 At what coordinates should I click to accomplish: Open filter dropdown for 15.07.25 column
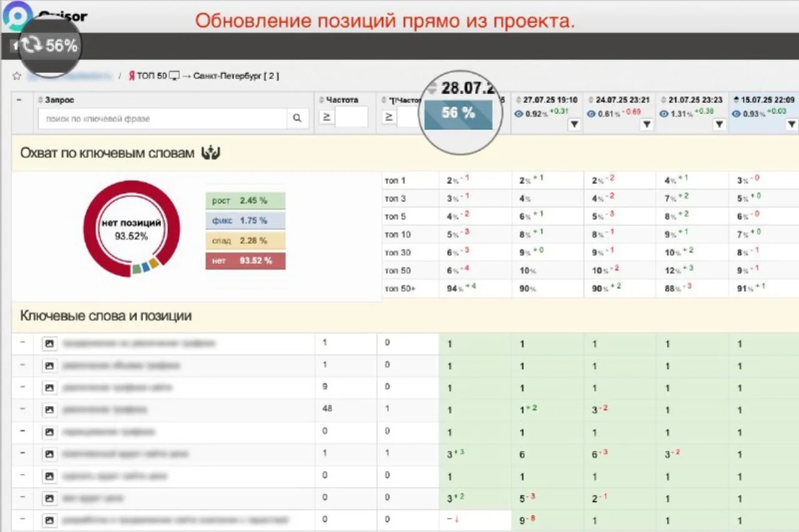792,125
